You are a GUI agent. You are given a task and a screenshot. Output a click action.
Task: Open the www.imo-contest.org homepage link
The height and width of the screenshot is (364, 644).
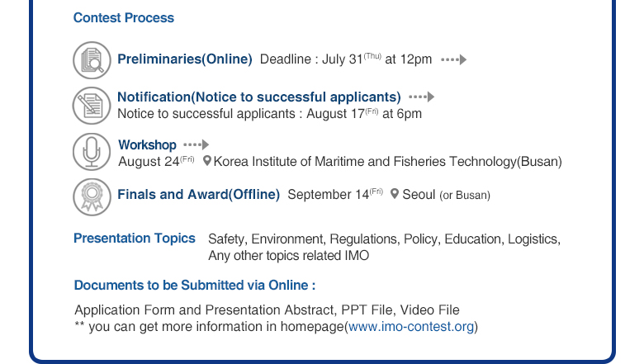(x=411, y=327)
